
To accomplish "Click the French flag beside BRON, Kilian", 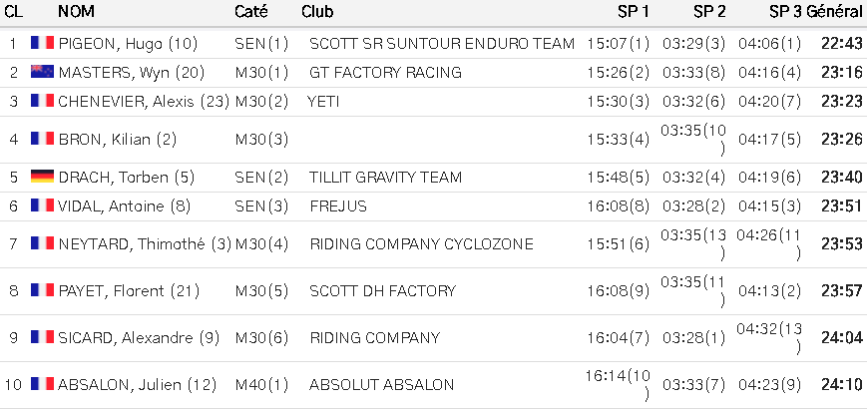I will tap(42, 140).
